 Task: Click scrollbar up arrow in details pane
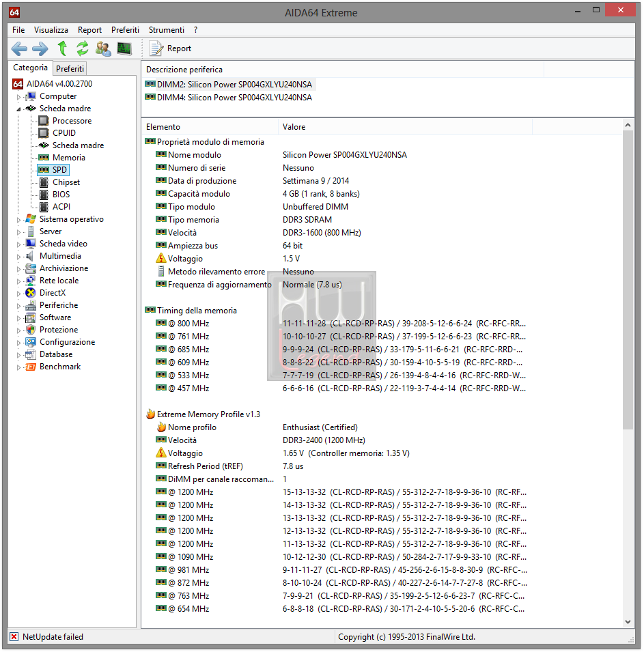click(628, 125)
